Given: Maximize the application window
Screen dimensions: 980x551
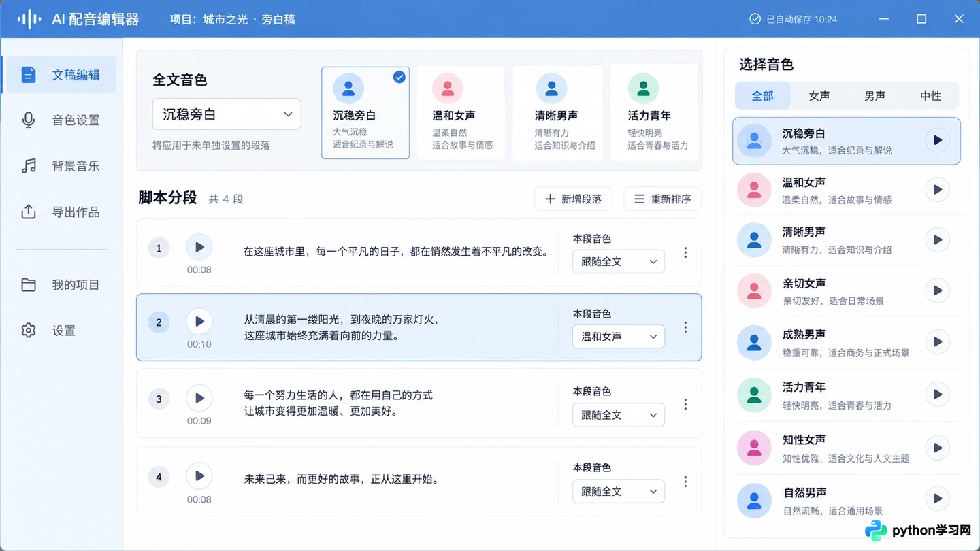Looking at the screenshot, I should 921,19.
